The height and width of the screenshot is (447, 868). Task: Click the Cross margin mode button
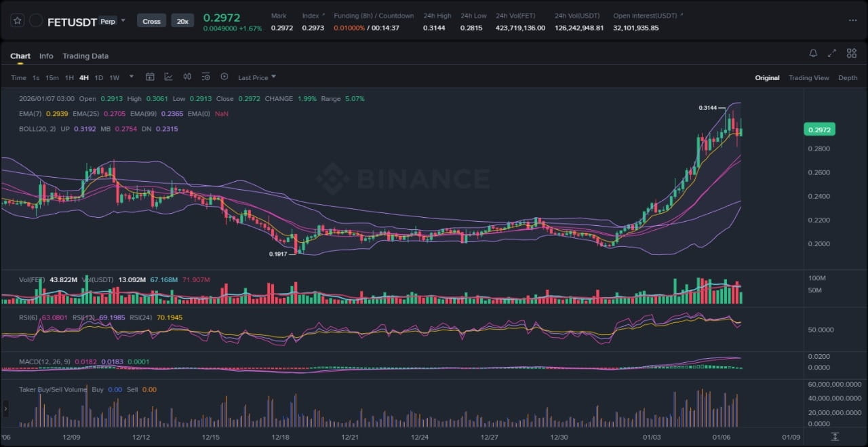[x=151, y=21]
